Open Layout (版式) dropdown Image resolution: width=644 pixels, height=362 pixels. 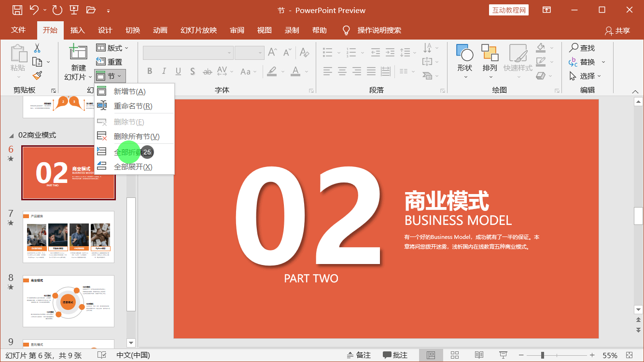pyautogui.click(x=112, y=48)
